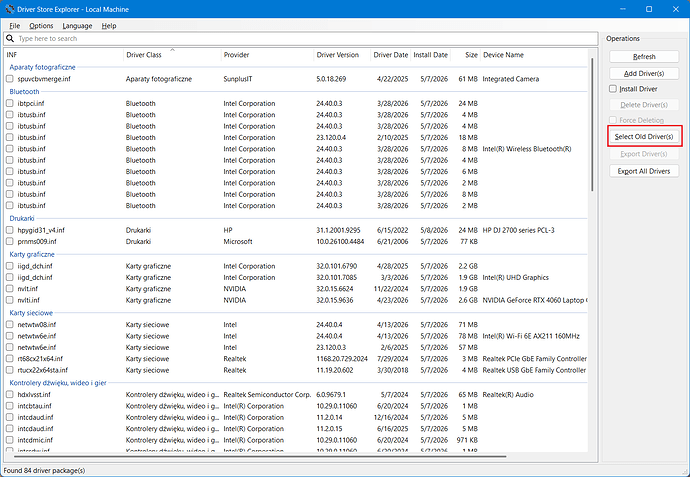Click the 'SunplusIT' provider cell
690x477 pixels.
[238, 79]
